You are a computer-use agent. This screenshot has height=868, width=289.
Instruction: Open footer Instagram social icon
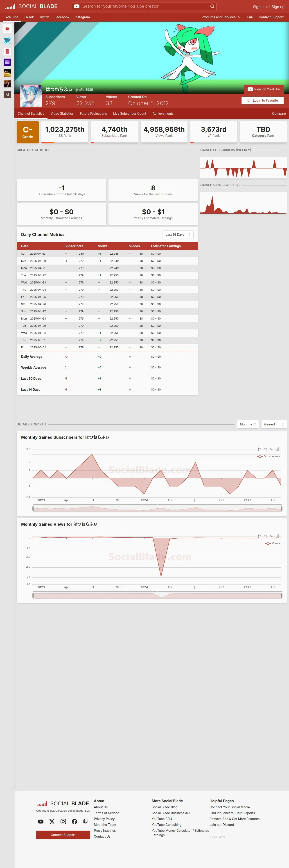pyautogui.click(x=63, y=822)
